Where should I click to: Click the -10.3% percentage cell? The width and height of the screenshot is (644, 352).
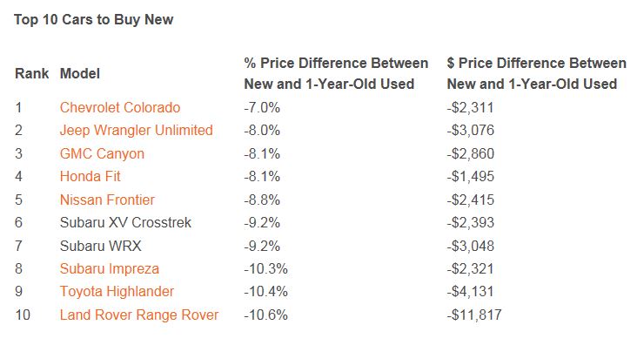click(265, 268)
